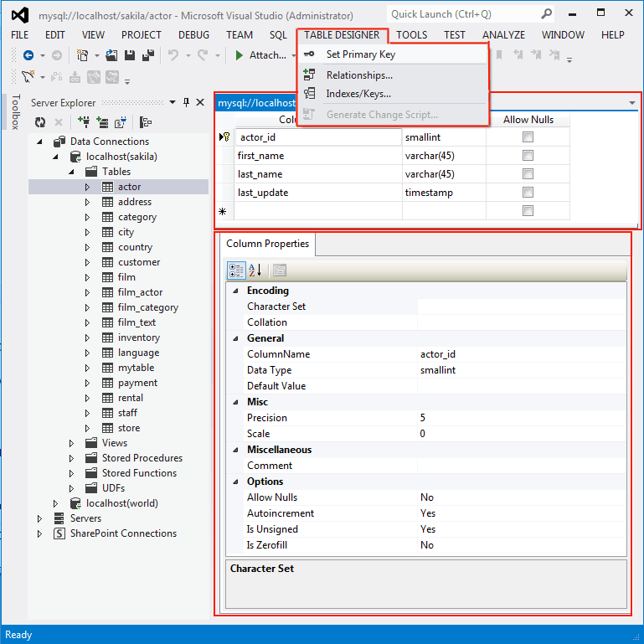Click the Previous Bookmark toolbar icon

518,54
